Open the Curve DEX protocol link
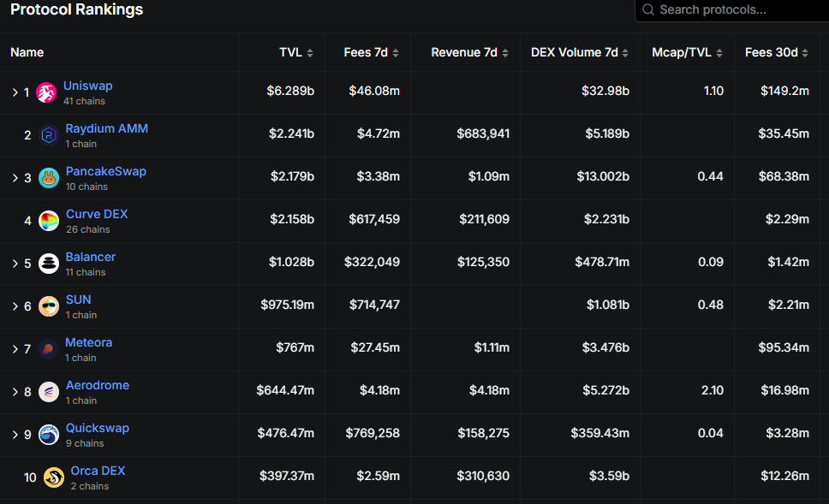Screen dimensions: 829x504 [x=97, y=214]
